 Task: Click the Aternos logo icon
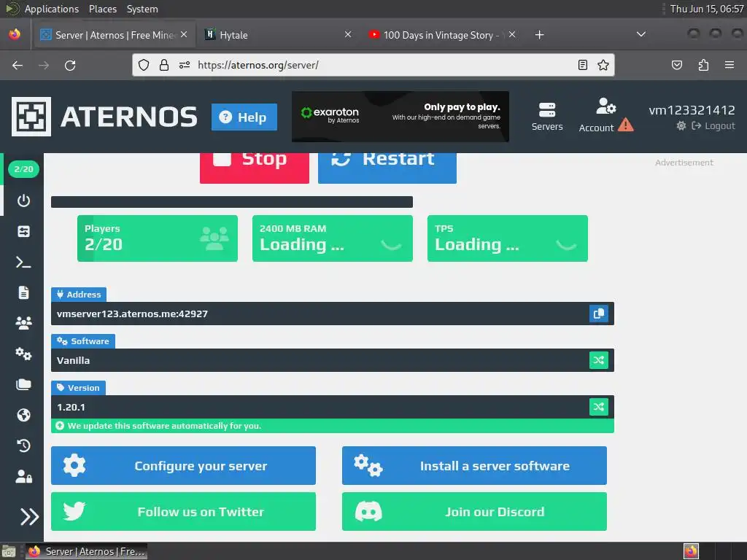pos(31,117)
